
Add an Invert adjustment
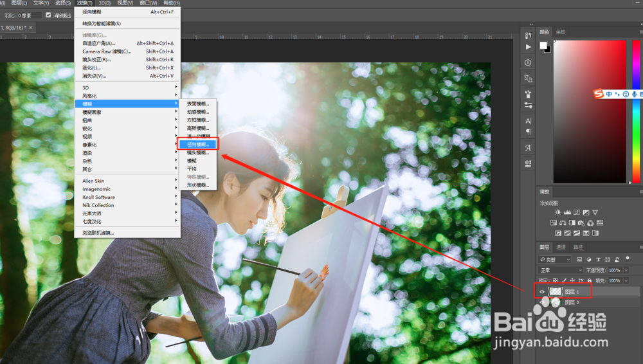(558, 233)
